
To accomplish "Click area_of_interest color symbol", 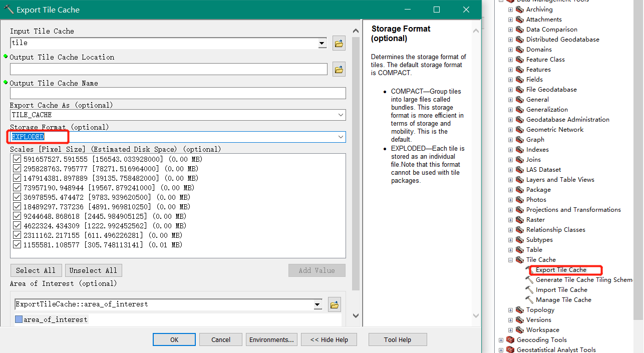I will 19,319.
